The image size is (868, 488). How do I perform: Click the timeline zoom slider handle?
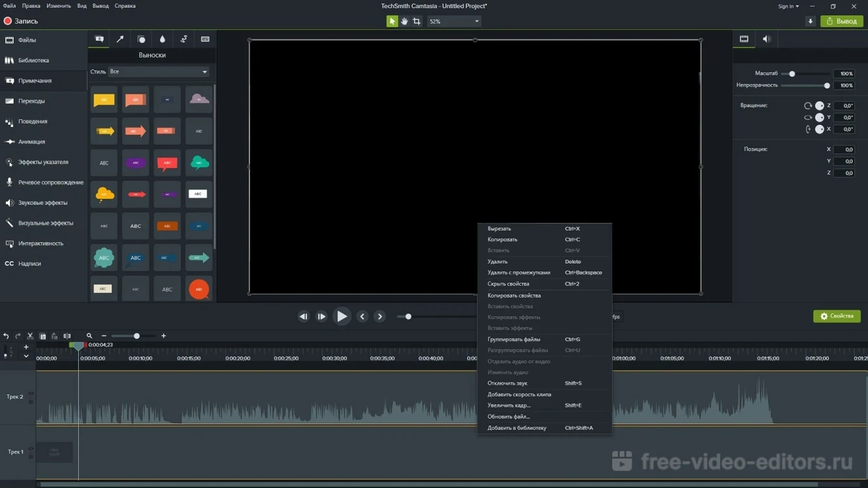tap(137, 336)
